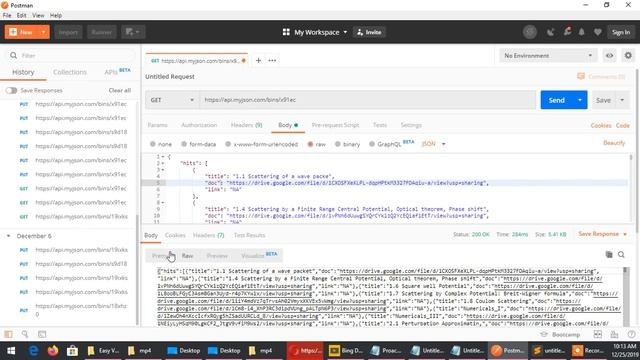Add a new request tab with plus

point(258,60)
